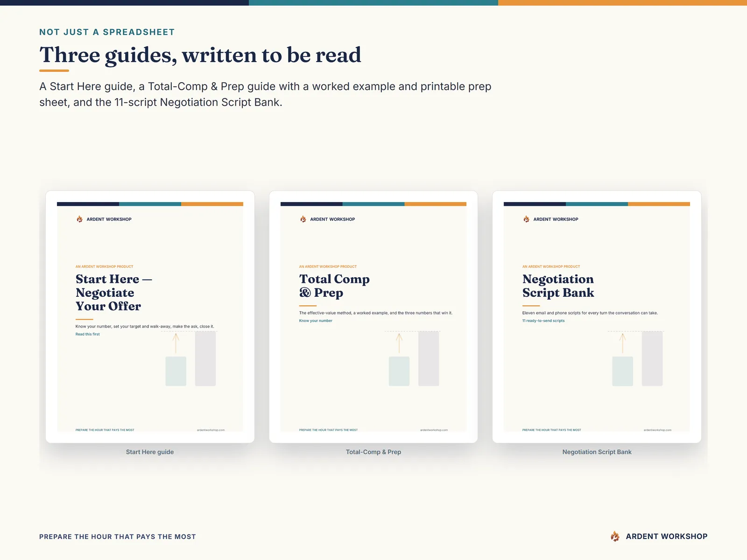Click the 'Three guides, written to be read' heading

(x=200, y=55)
